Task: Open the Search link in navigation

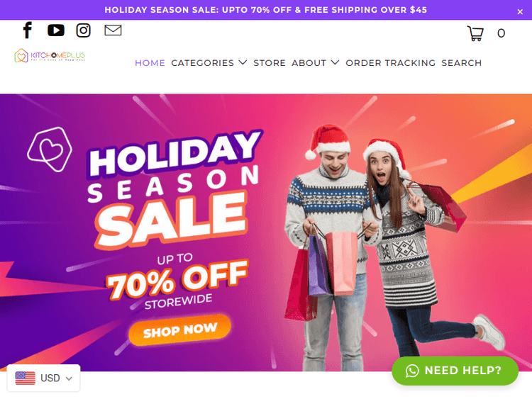Action: point(462,62)
